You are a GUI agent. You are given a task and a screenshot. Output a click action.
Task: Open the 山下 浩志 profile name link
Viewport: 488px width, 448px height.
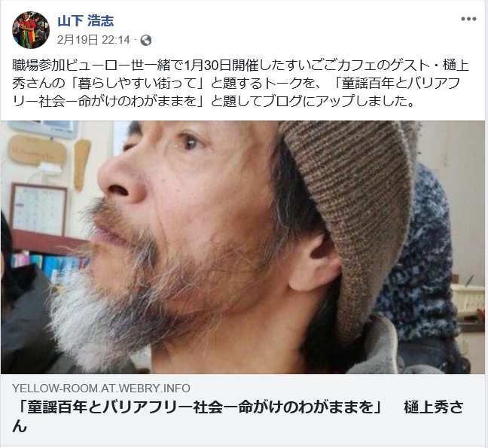click(x=86, y=21)
